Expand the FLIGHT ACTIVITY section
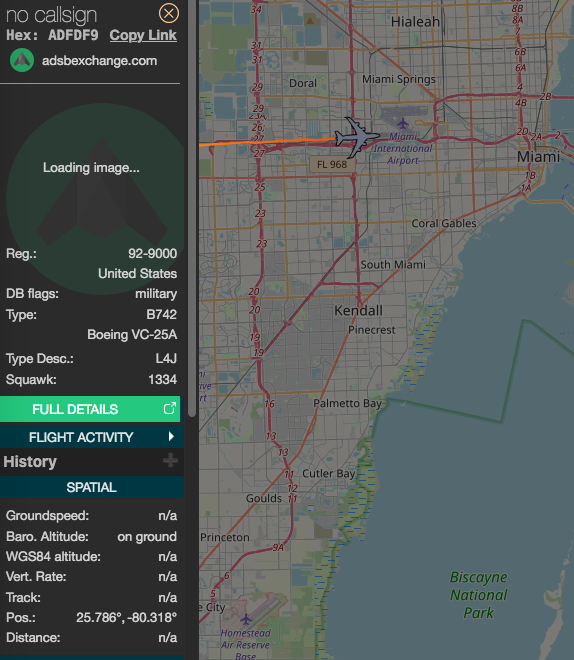The image size is (574, 660). 92,437
